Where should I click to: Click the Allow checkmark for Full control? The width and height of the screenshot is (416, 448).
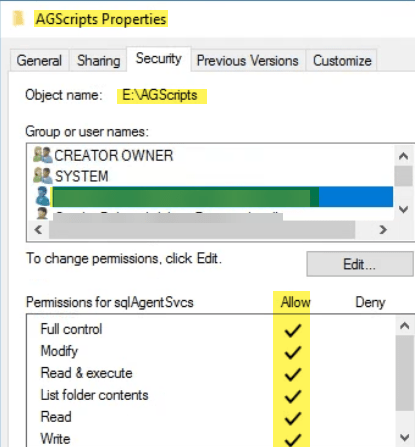pyautogui.click(x=293, y=330)
